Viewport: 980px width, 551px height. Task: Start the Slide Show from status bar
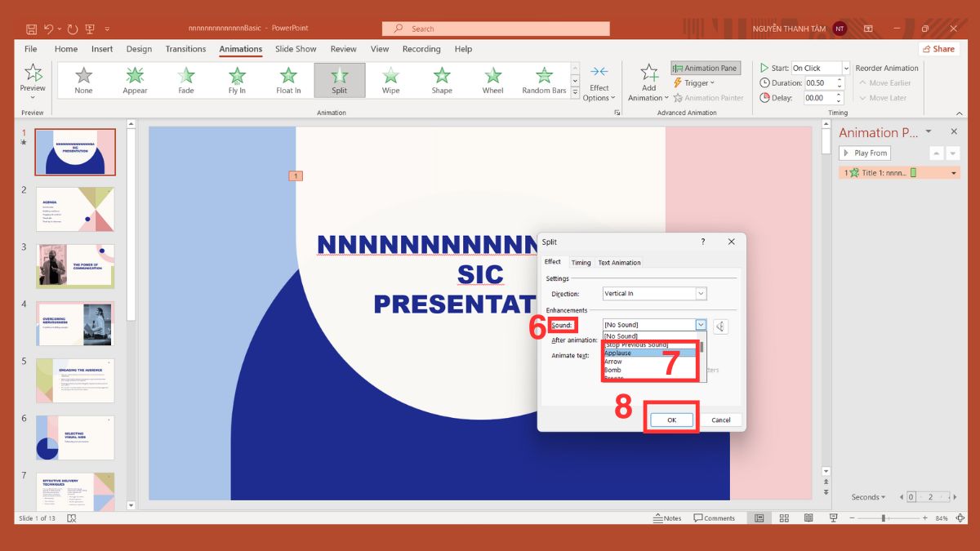pyautogui.click(x=833, y=518)
